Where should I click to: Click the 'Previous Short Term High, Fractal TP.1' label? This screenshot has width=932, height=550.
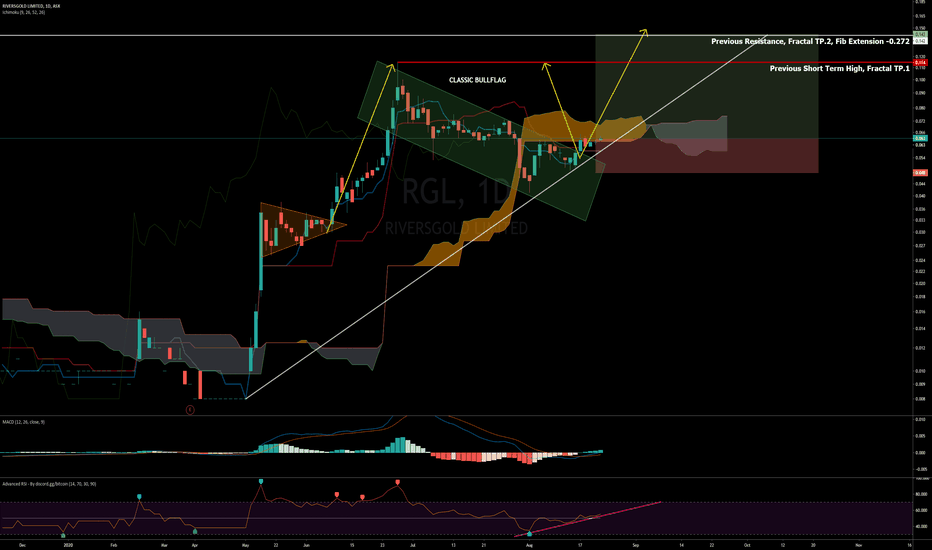(839, 69)
